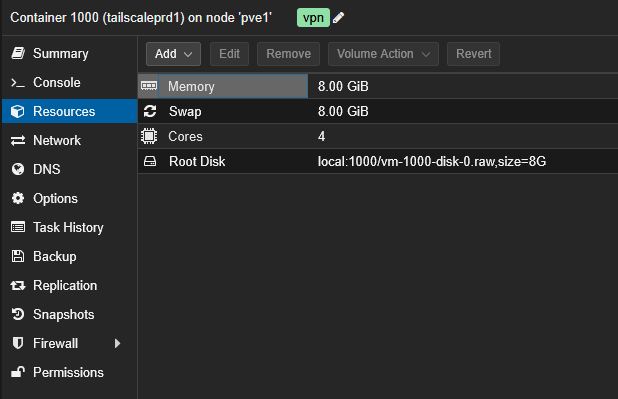Go to the Network settings
This screenshot has height=399, width=618.
70,140
